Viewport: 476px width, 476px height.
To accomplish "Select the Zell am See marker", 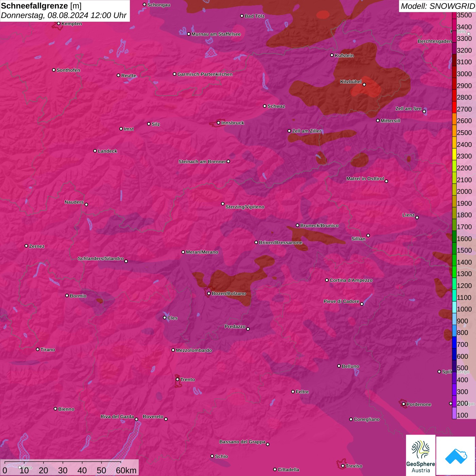I will (x=424, y=112).
